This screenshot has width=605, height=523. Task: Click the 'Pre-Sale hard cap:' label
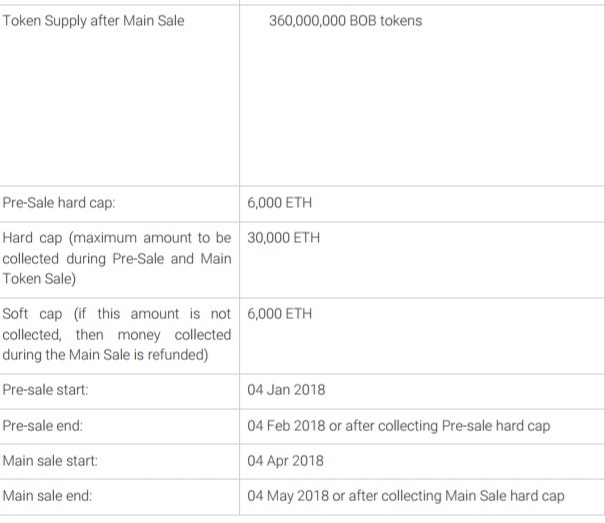click(59, 203)
